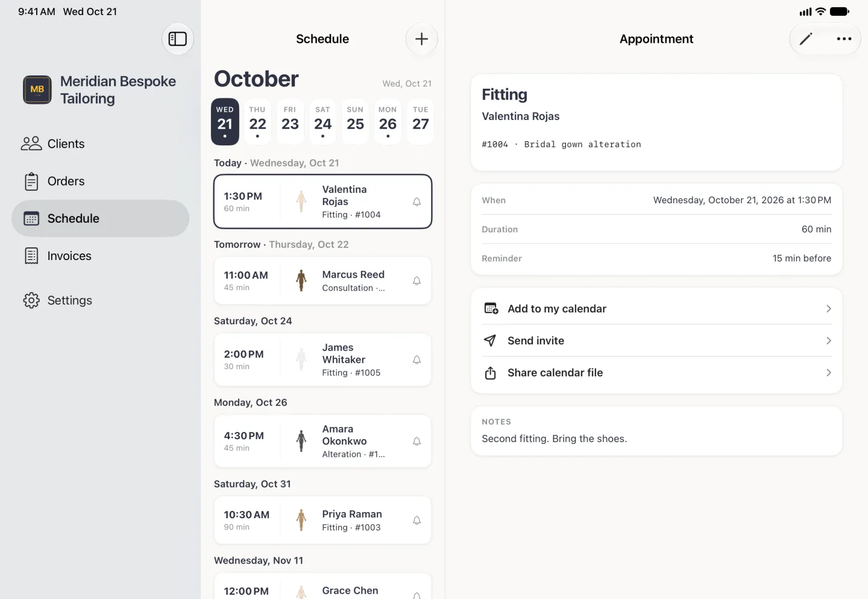Open Amara Okonkwo alteration appointment

tap(323, 442)
